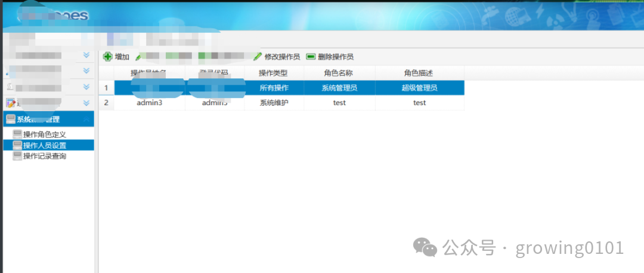
Task: Click the computer icon beside 操作角色定义
Action: click(17, 134)
